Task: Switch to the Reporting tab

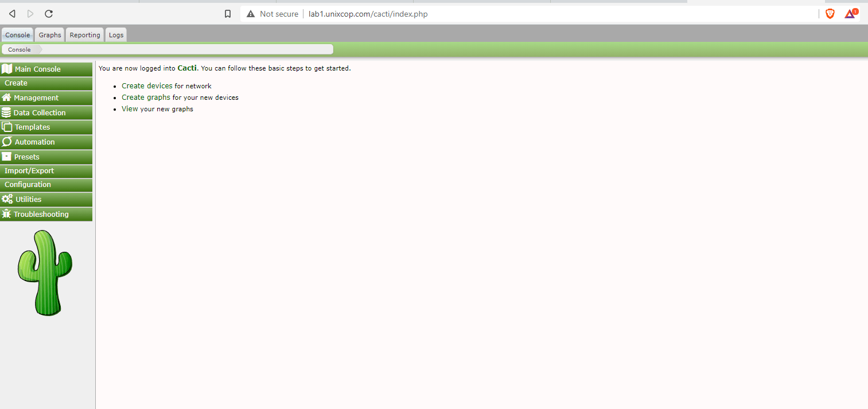Action: tap(85, 35)
